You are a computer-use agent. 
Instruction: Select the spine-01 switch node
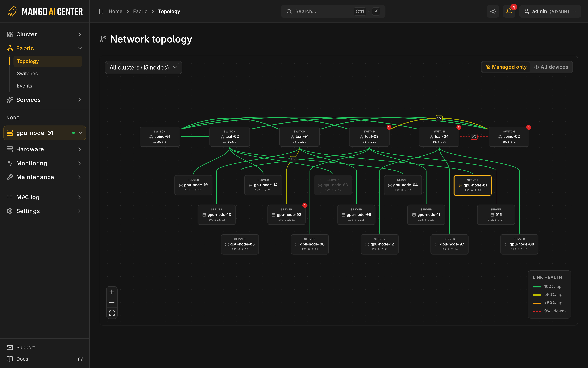point(160,137)
